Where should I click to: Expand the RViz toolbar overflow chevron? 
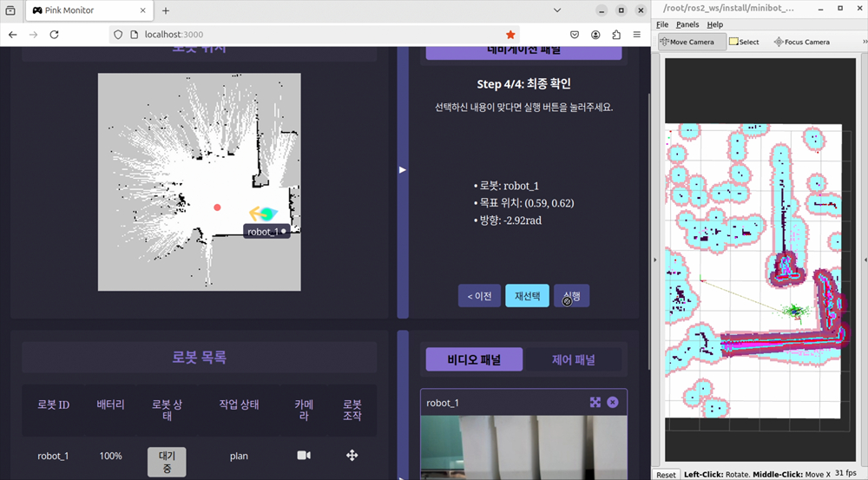(865, 42)
